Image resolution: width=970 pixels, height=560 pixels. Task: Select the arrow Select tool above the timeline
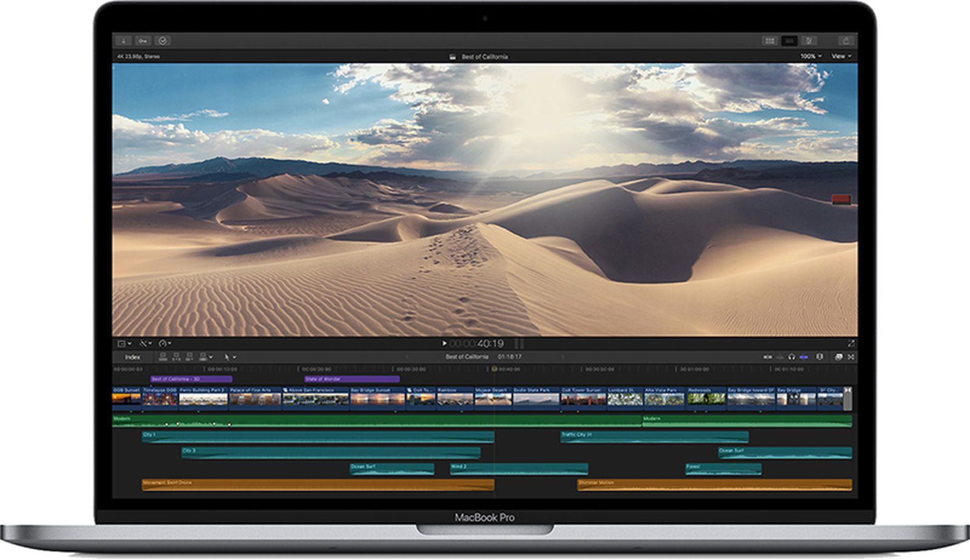point(227,358)
